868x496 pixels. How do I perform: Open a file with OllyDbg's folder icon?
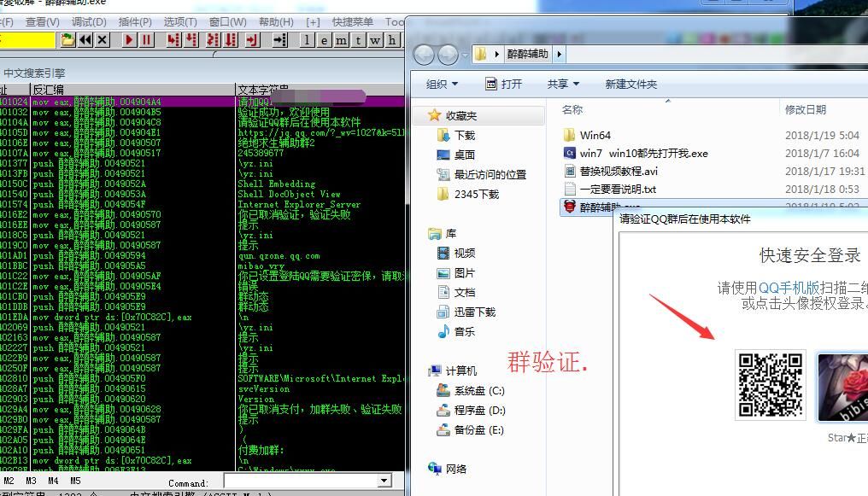[x=67, y=40]
